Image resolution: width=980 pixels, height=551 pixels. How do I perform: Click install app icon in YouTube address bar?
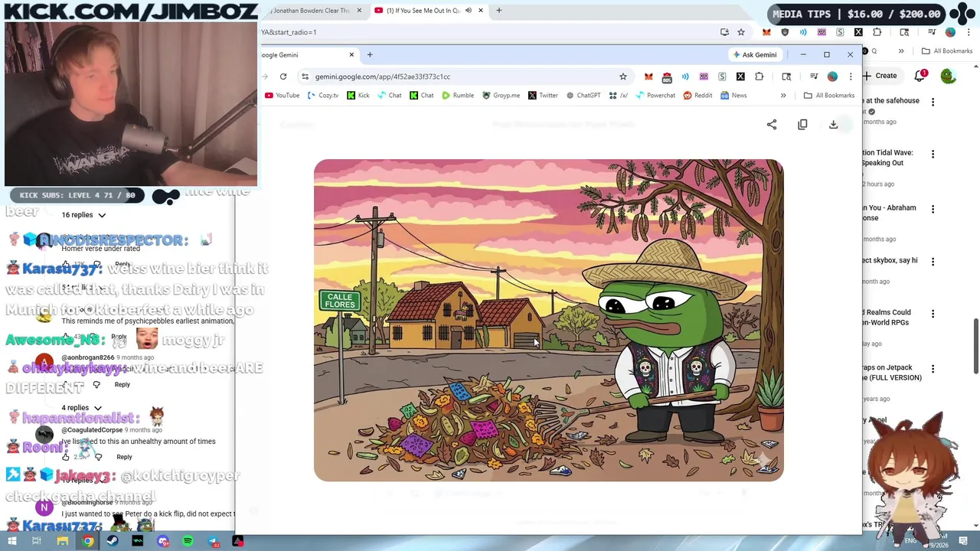[724, 32]
